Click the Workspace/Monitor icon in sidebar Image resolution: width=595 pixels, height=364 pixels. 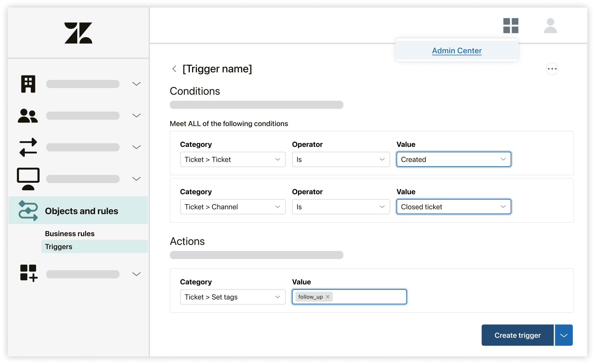tap(28, 178)
